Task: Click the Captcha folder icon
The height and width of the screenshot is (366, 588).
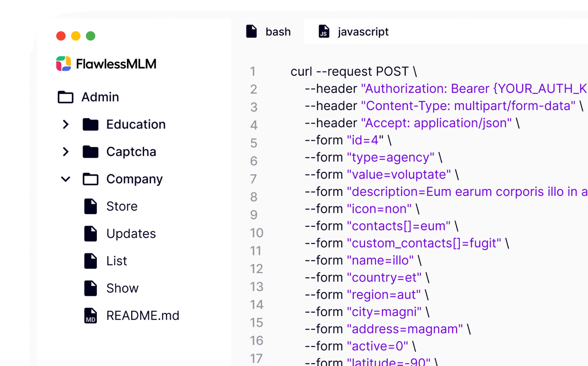Action: [90, 152]
